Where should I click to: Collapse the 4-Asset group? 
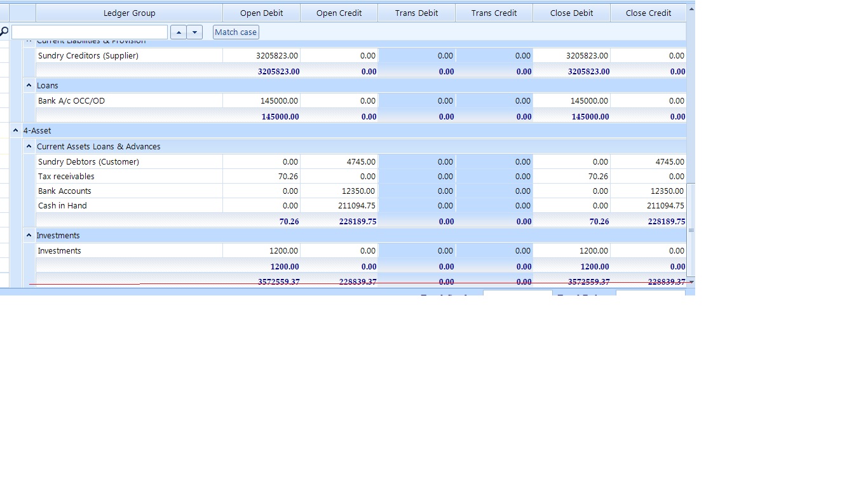point(16,130)
